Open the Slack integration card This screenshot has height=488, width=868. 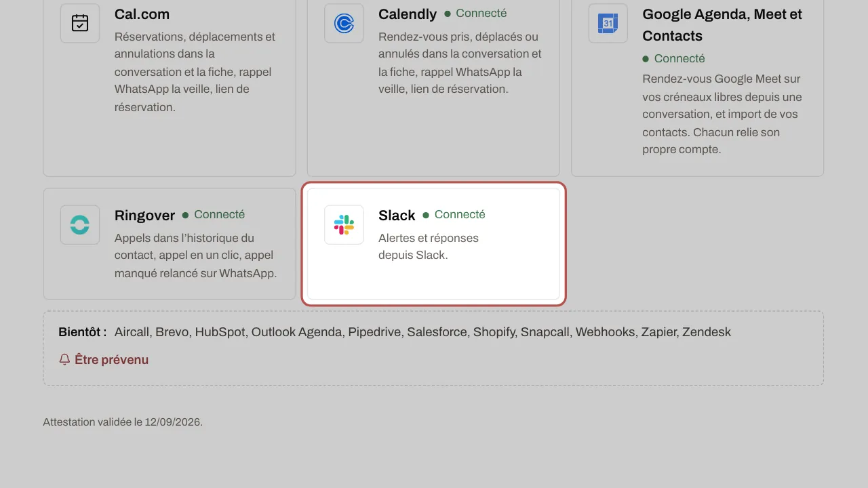433,244
